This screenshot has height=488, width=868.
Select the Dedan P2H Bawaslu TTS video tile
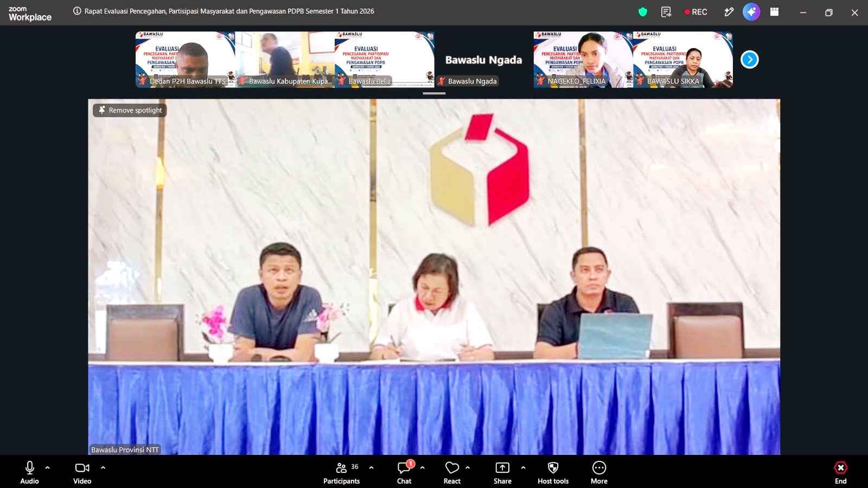186,59
